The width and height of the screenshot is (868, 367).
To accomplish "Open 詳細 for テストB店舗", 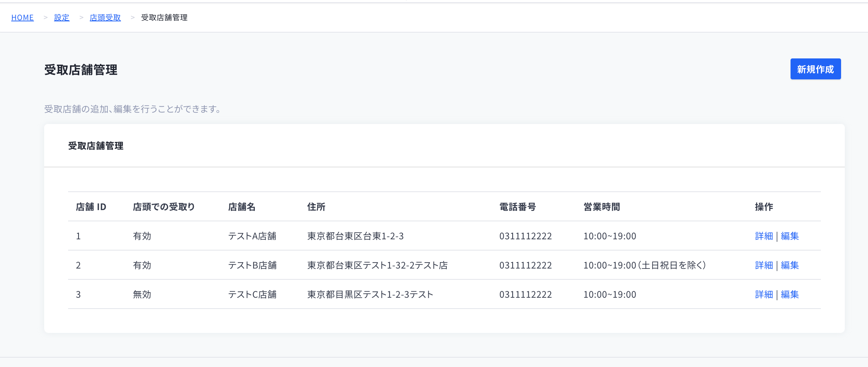I will click(x=764, y=265).
